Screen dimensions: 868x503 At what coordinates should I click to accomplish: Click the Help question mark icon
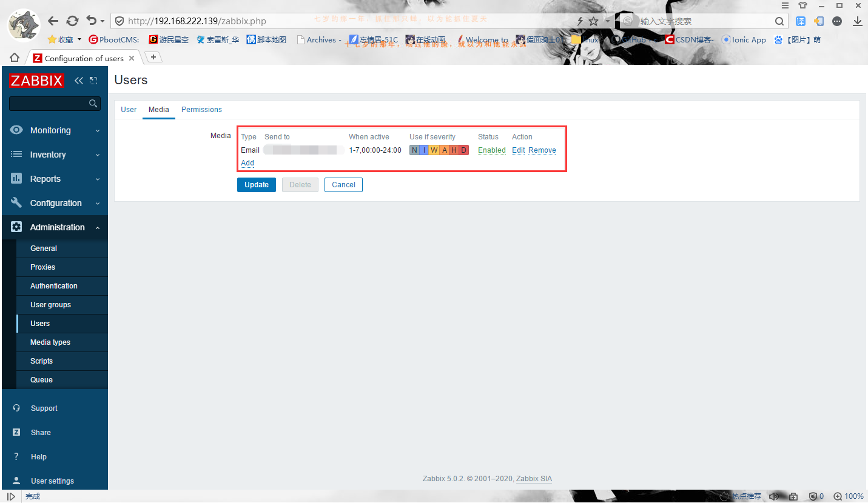point(16,457)
